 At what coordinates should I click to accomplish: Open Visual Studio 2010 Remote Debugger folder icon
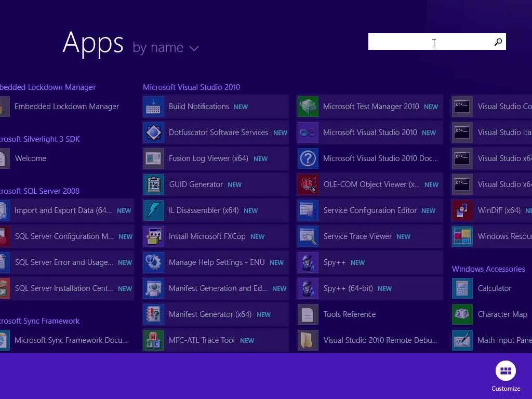pos(308,340)
